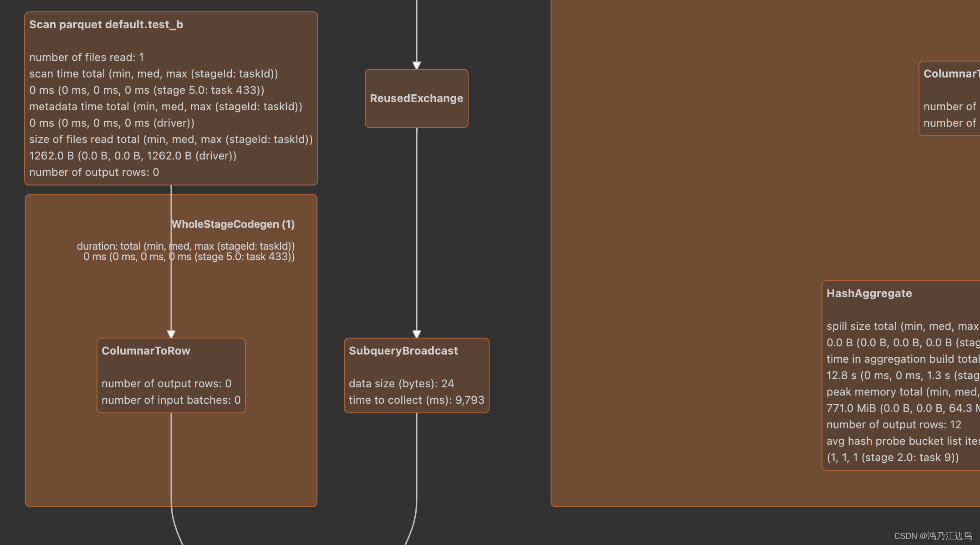Click the ReusedExchange node

coord(416,98)
